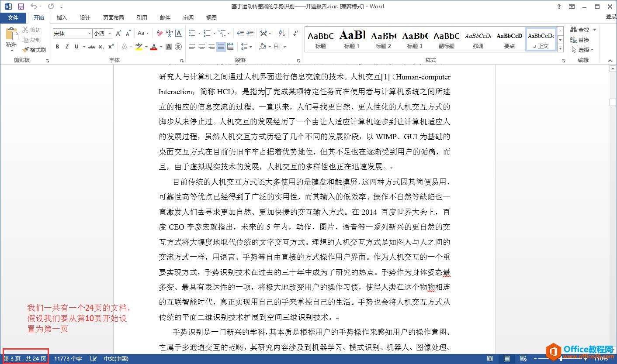Image resolution: width=617 pixels, height=364 pixels.
Task: Click the Replace (替换) icon
Action: pyautogui.click(x=580, y=40)
